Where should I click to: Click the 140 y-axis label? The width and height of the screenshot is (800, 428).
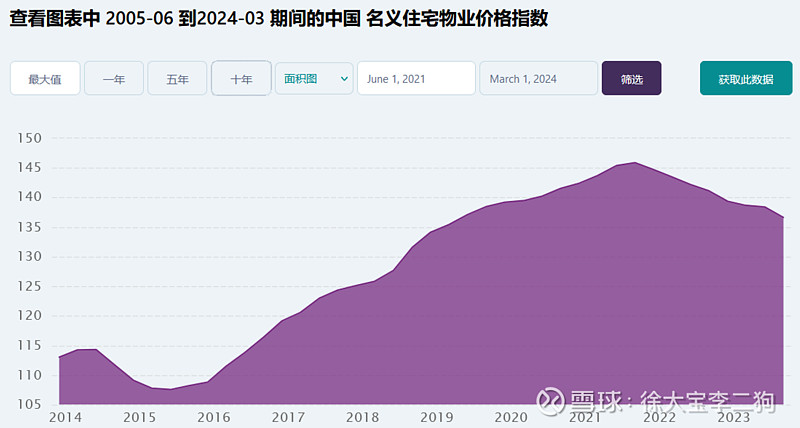[x=29, y=197]
